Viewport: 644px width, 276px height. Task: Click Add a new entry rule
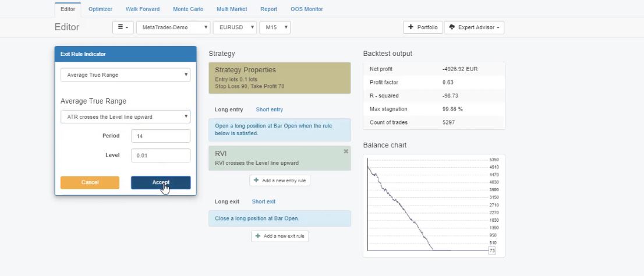tap(279, 181)
